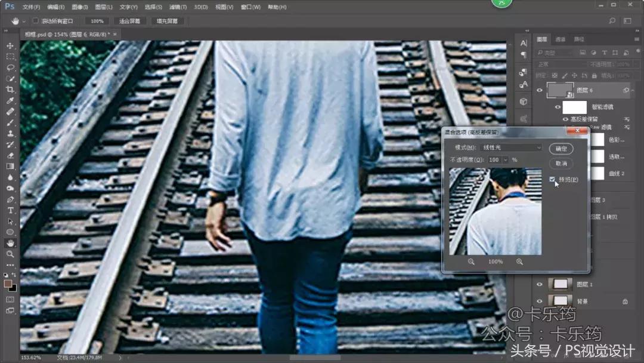Image resolution: width=644 pixels, height=363 pixels.
Task: Select the Zoom tool in toolbox
Action: pyautogui.click(x=10, y=254)
